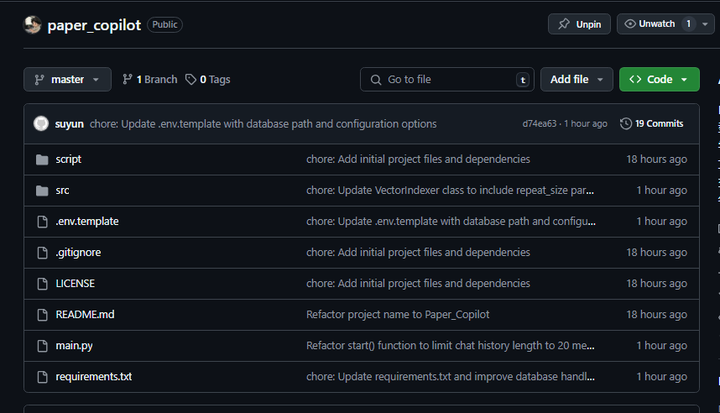The image size is (720, 413).
Task: Open commit hash d74ea63
Action: pyautogui.click(x=540, y=124)
